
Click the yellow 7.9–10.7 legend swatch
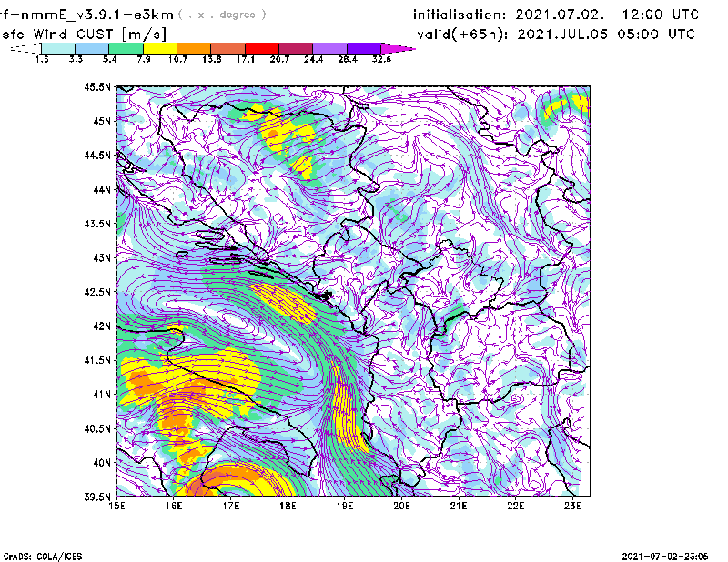[x=160, y=48]
